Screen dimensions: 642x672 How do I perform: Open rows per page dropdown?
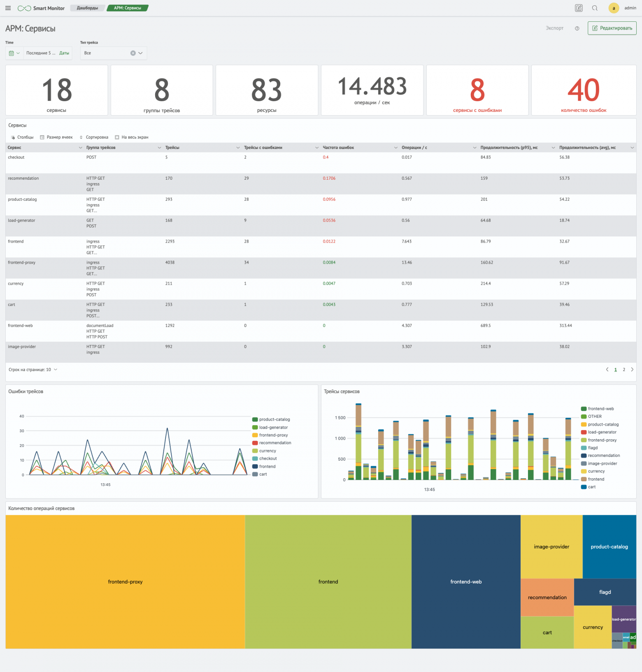click(x=33, y=370)
